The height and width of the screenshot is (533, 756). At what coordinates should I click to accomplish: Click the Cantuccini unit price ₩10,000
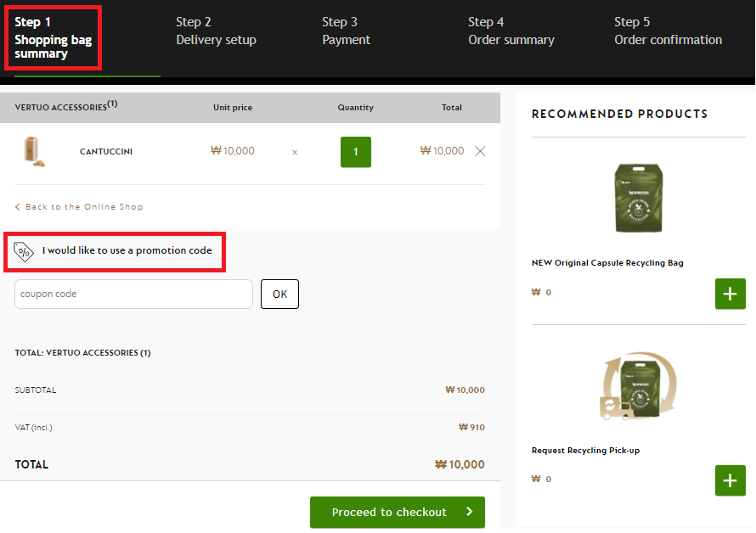tap(233, 151)
